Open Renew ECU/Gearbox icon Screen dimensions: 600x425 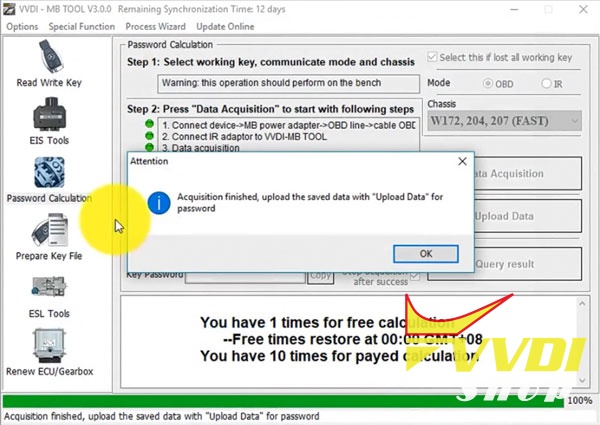pos(49,345)
